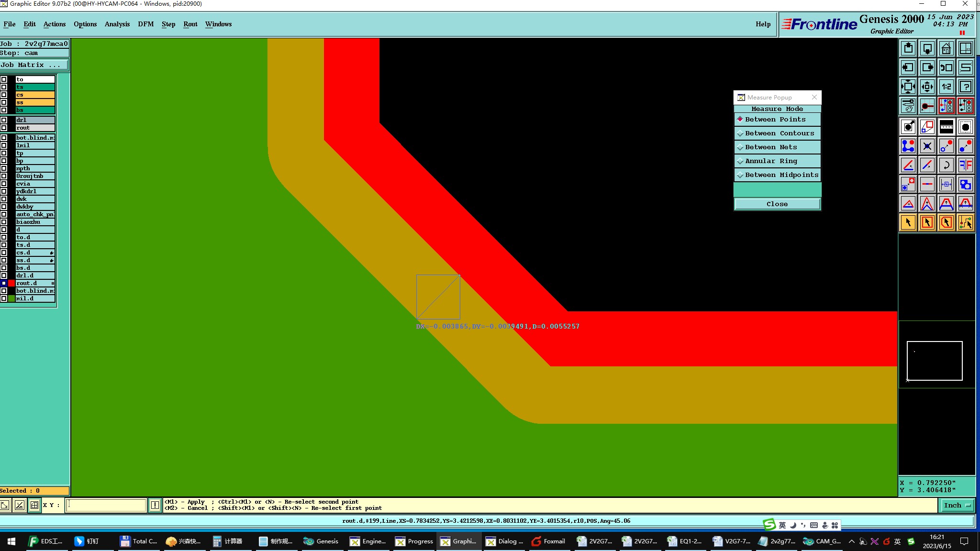This screenshot has height=551, width=980.
Task: Click the XY coordinate input field
Action: click(x=106, y=505)
